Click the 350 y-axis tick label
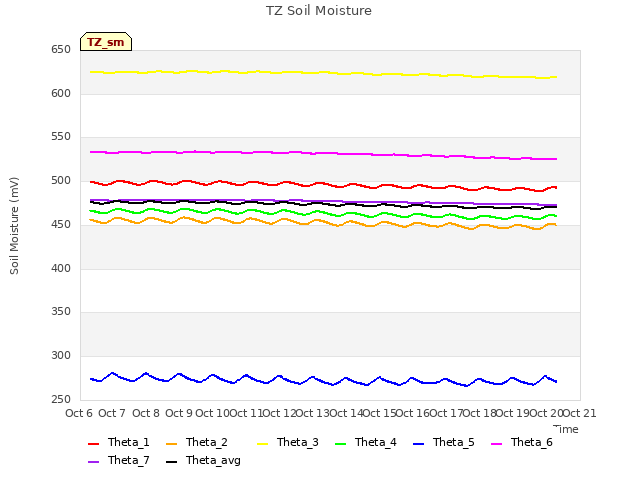 pyautogui.click(x=61, y=312)
